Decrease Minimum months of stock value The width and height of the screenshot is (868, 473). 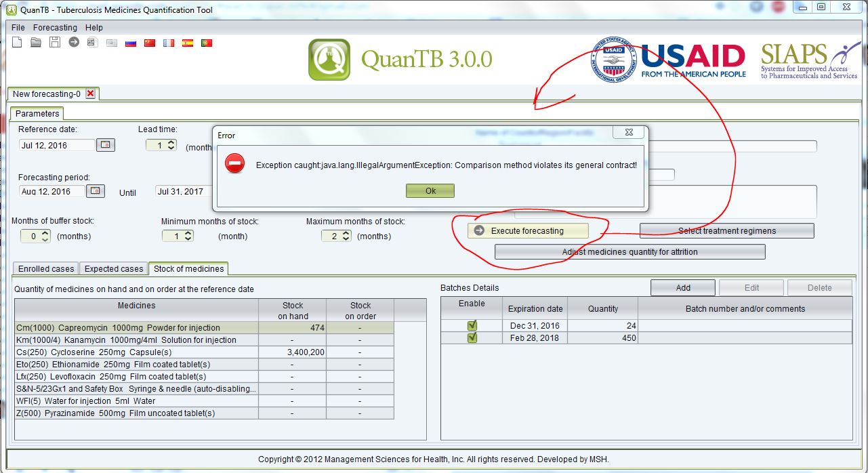point(188,239)
